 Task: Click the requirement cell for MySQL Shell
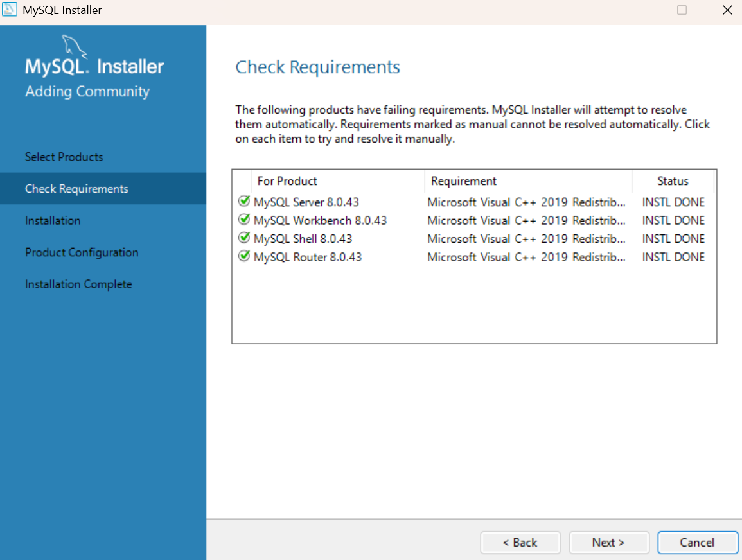[x=526, y=239]
